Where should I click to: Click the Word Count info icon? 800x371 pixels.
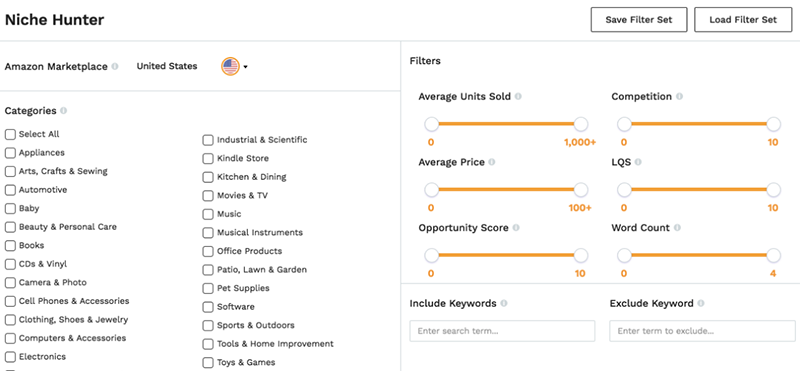pyautogui.click(x=677, y=228)
